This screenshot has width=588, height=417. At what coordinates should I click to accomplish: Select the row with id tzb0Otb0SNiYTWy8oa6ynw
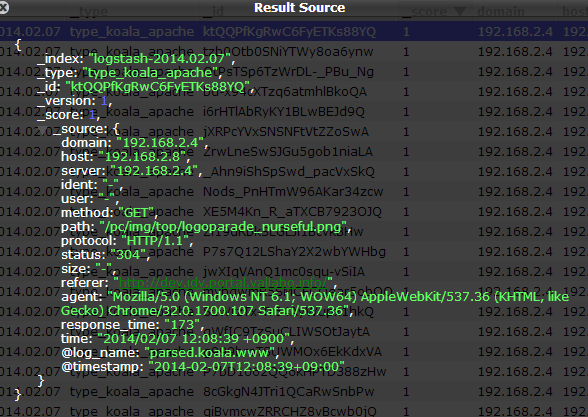pos(294,51)
